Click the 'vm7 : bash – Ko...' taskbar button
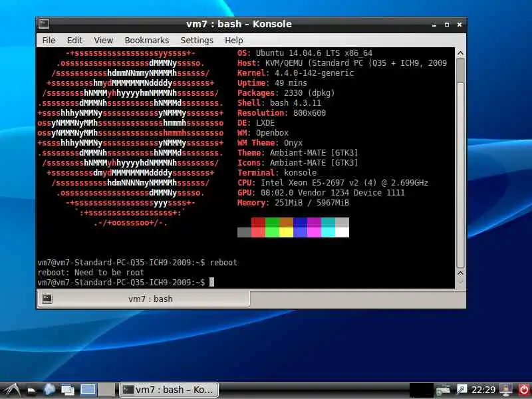 (169, 390)
